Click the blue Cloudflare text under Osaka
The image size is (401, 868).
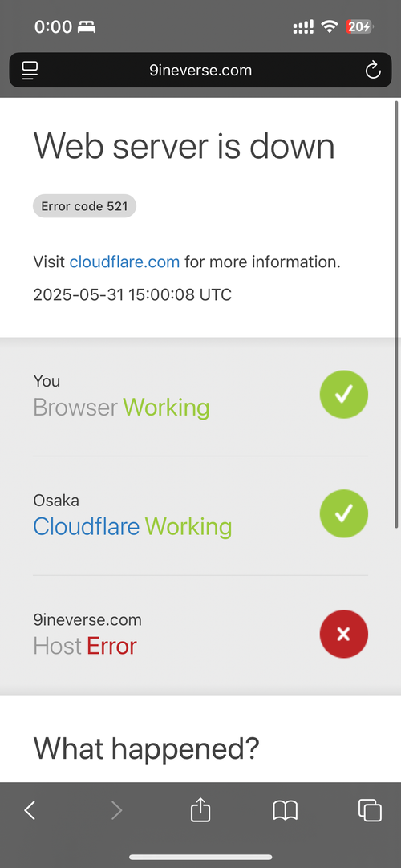87,526
